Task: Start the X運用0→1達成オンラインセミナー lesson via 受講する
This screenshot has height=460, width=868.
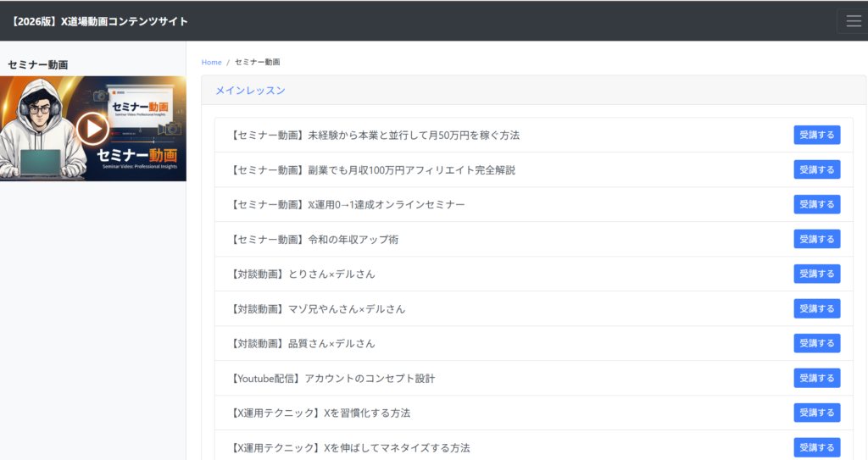Action: 816,204
